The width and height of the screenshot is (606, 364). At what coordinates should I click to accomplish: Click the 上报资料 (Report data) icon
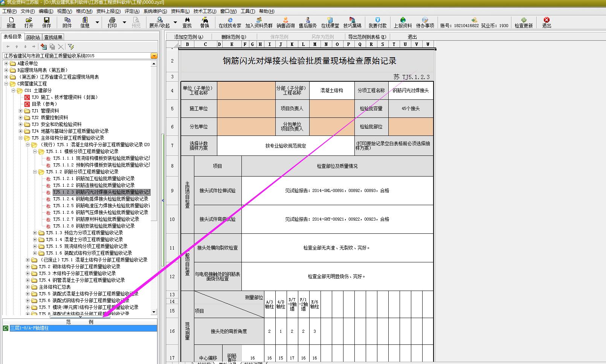pos(403,22)
